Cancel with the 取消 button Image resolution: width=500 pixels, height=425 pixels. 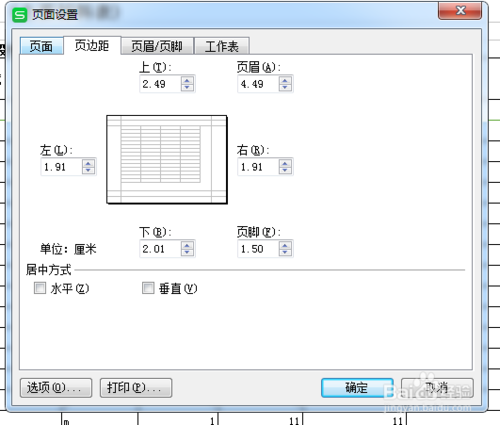tap(437, 388)
